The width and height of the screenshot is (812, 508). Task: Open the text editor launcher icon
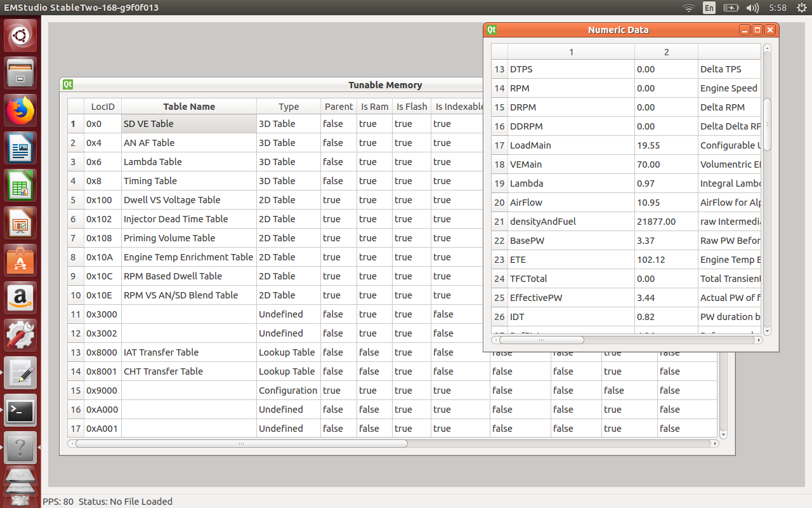coord(20,373)
